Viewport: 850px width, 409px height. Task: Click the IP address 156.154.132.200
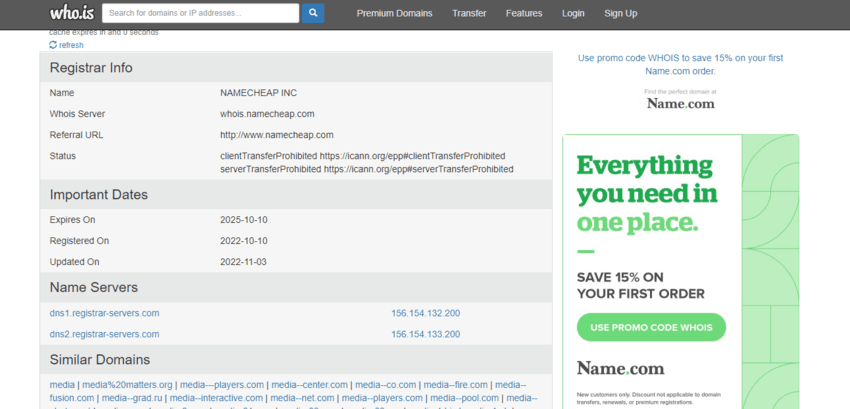coord(425,313)
